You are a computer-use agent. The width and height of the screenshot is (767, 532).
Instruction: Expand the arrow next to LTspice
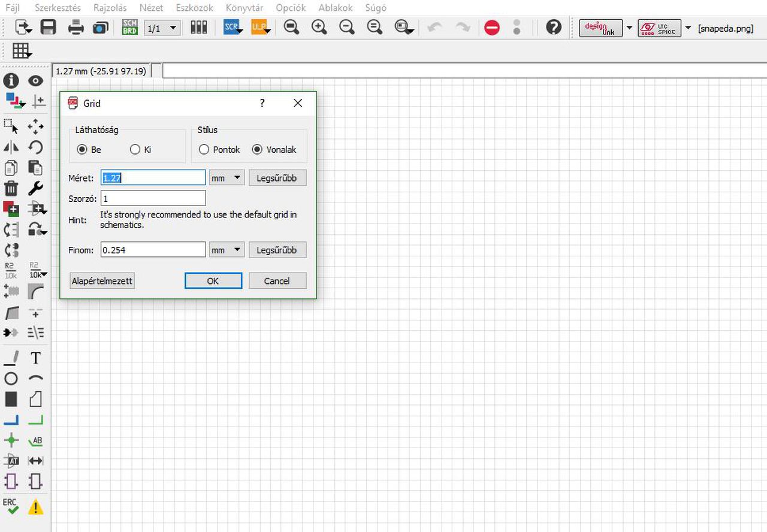click(x=688, y=28)
